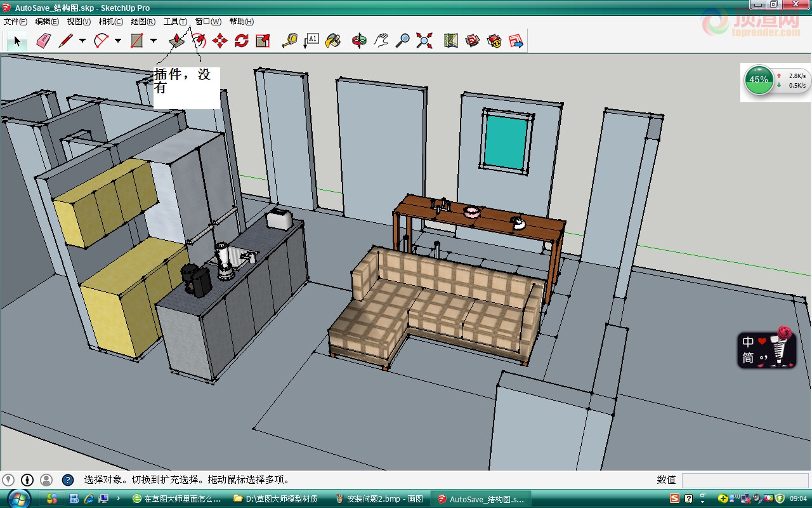
Task: Select the Text label tool (A1)
Action: pos(311,41)
